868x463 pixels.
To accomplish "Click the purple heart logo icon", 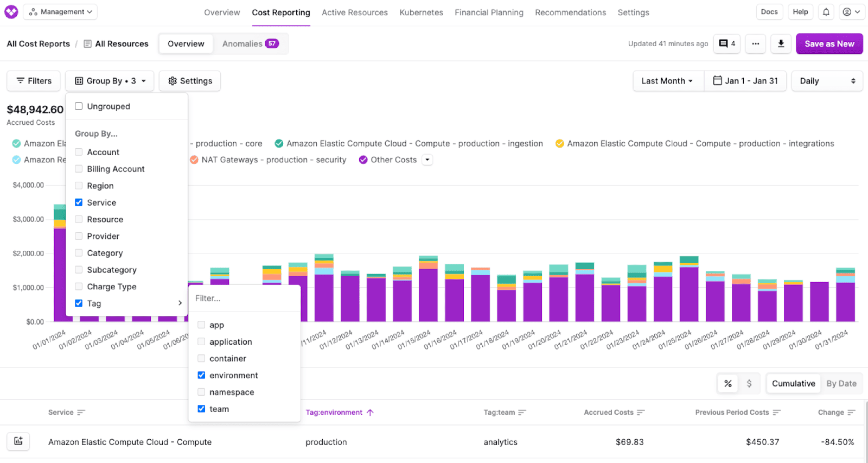I will click(11, 12).
